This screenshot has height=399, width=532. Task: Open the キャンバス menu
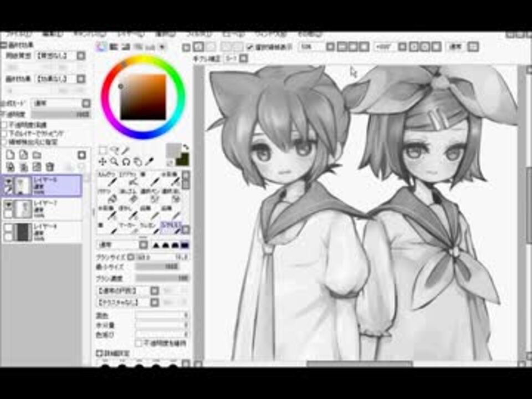tap(90, 34)
